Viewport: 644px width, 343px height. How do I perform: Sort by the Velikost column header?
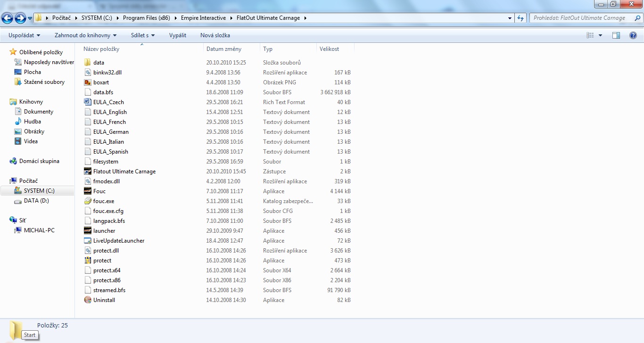tap(330, 49)
